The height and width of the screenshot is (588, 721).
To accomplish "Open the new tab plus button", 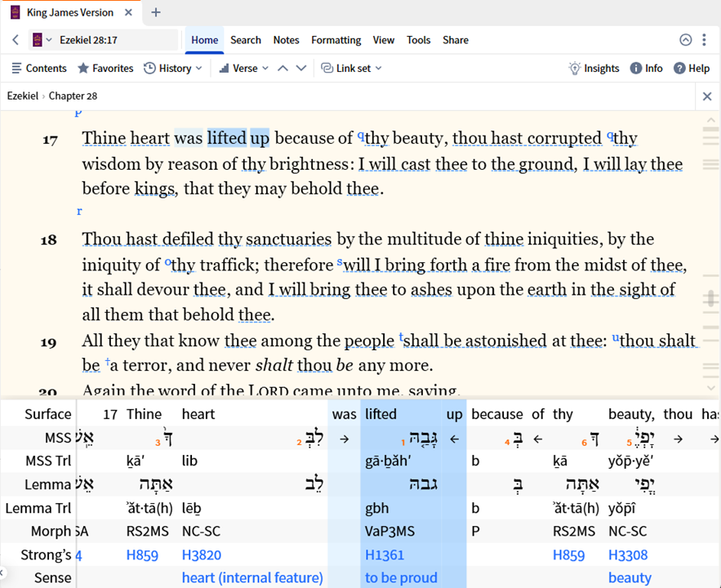I will point(156,12).
